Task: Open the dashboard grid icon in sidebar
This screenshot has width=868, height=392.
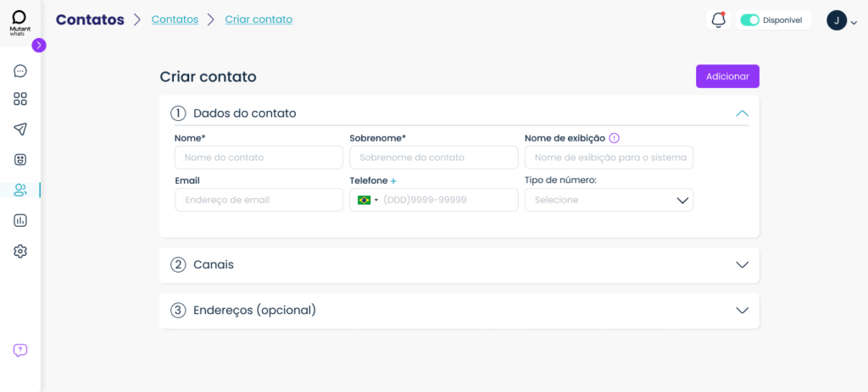Action: pos(20,99)
